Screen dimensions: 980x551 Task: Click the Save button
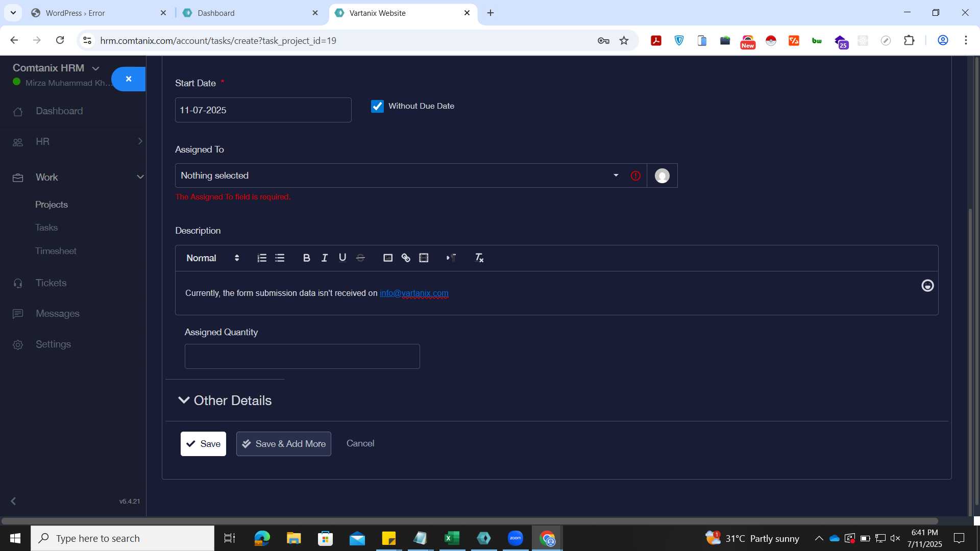point(203,444)
